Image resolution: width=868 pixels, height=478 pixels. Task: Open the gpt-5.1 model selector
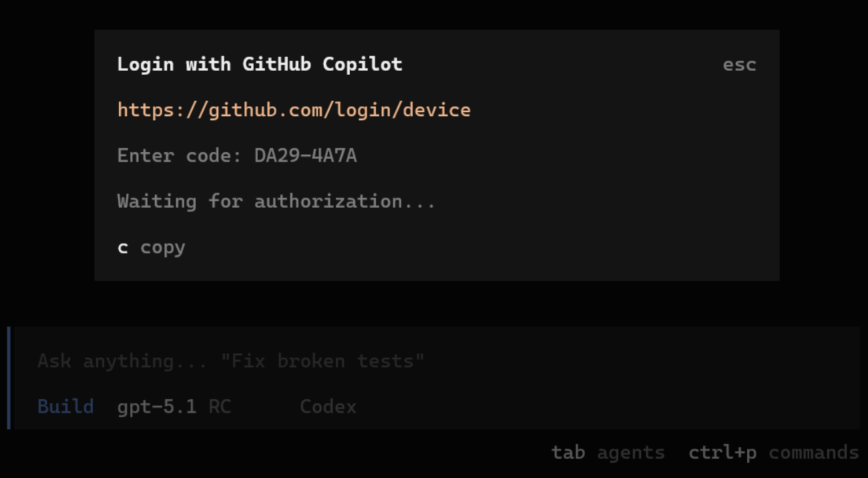tap(157, 407)
